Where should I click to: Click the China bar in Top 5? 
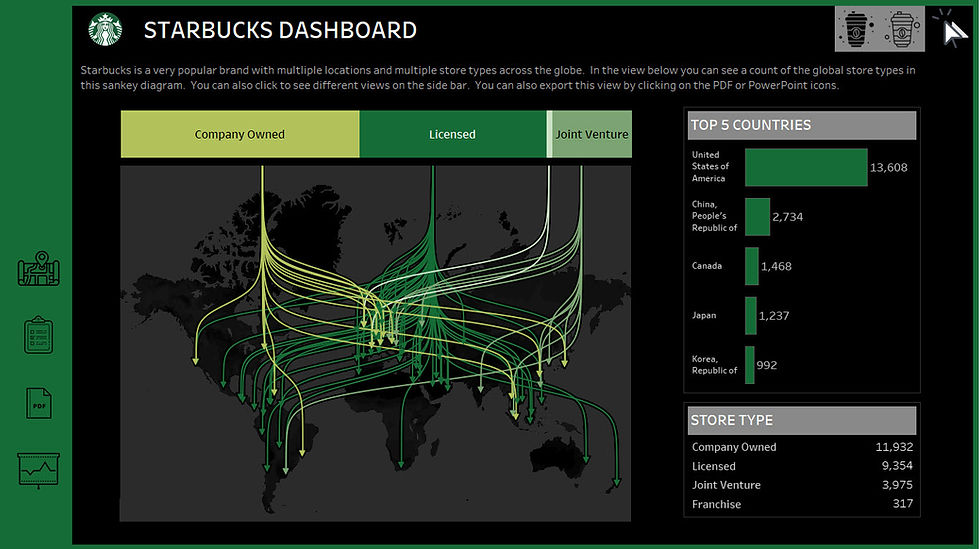pyautogui.click(x=758, y=217)
